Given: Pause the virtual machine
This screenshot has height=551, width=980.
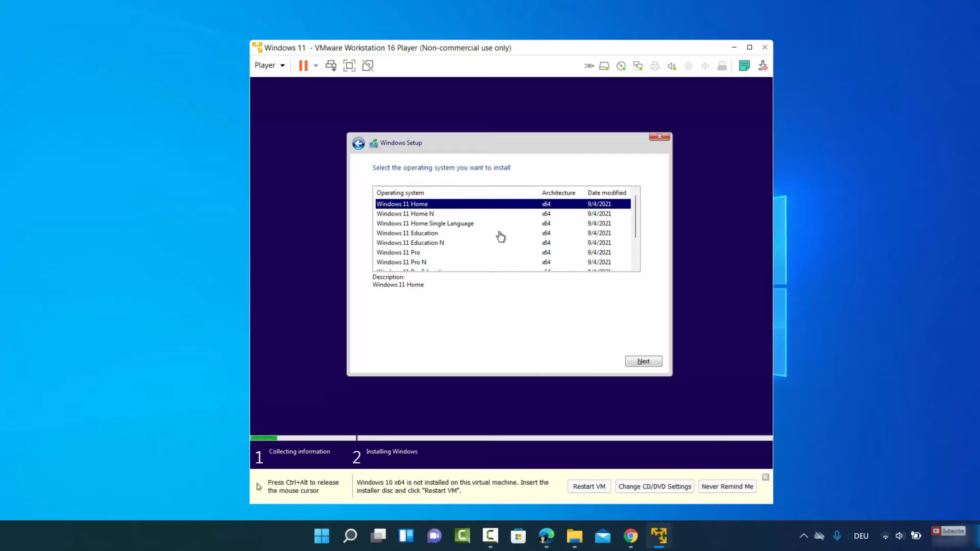Looking at the screenshot, I should click(x=303, y=66).
